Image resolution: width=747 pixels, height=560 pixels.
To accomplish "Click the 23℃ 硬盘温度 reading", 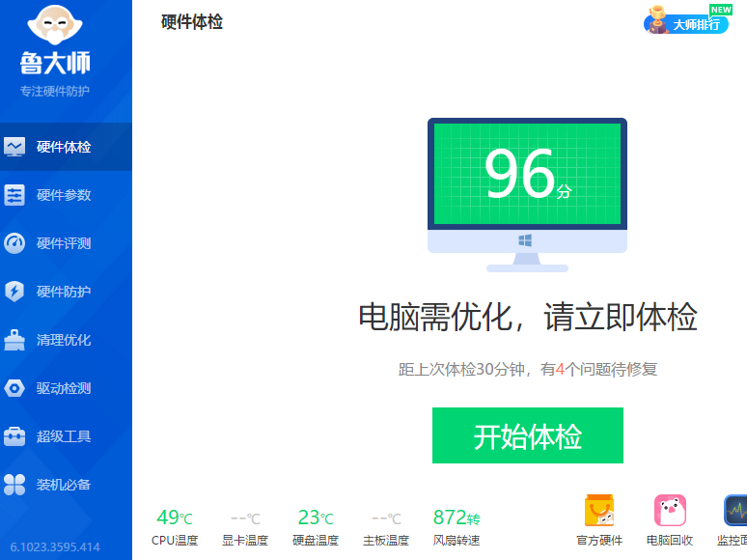I will pyautogui.click(x=316, y=518).
